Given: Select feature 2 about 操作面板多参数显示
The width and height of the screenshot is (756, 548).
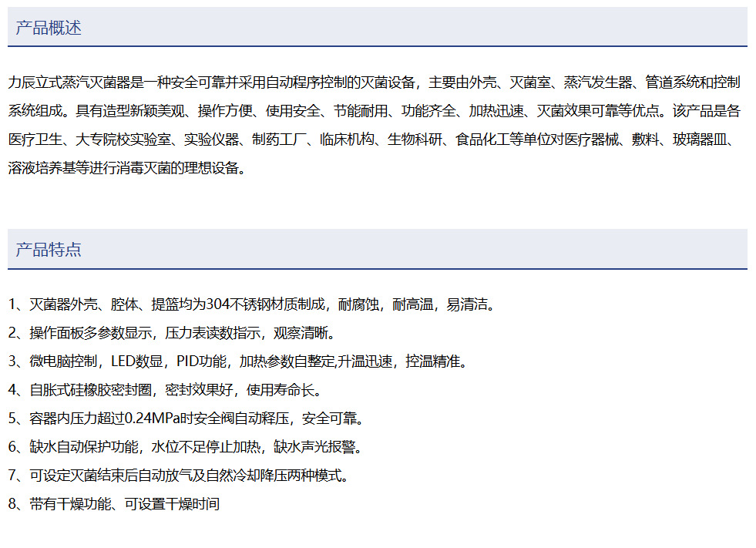Looking at the screenshot, I should click(x=172, y=333).
